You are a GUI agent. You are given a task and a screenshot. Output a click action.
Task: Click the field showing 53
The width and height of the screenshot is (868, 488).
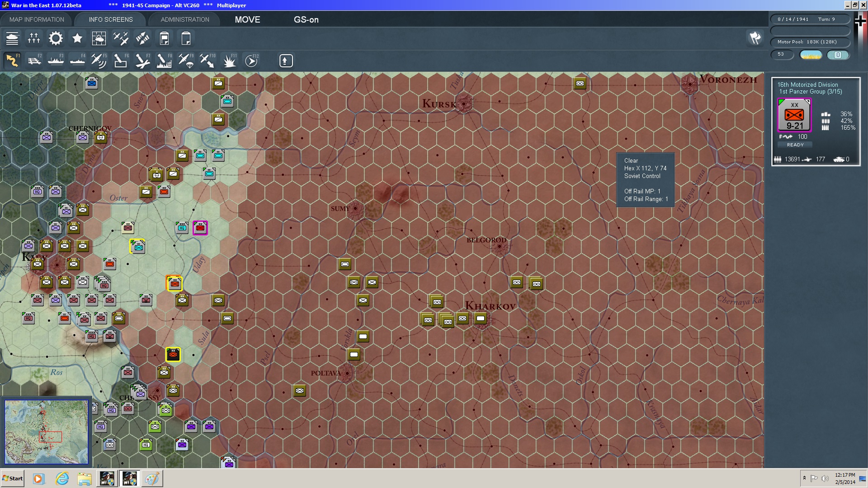pos(782,54)
